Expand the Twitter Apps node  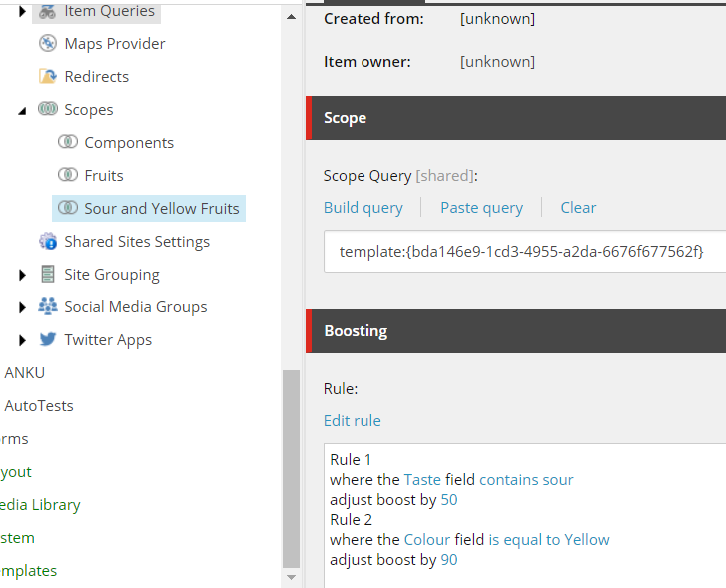[x=22, y=340]
